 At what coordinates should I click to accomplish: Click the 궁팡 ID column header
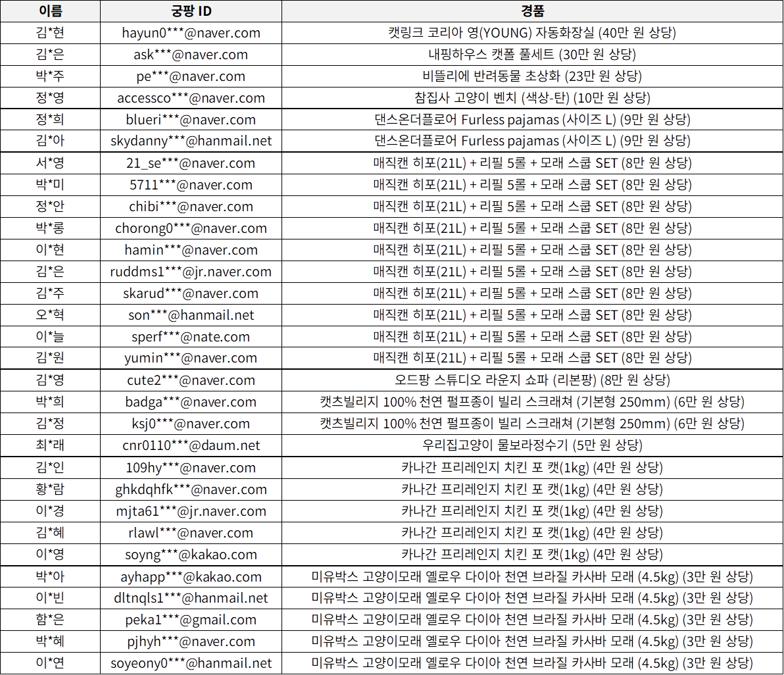pos(191,11)
